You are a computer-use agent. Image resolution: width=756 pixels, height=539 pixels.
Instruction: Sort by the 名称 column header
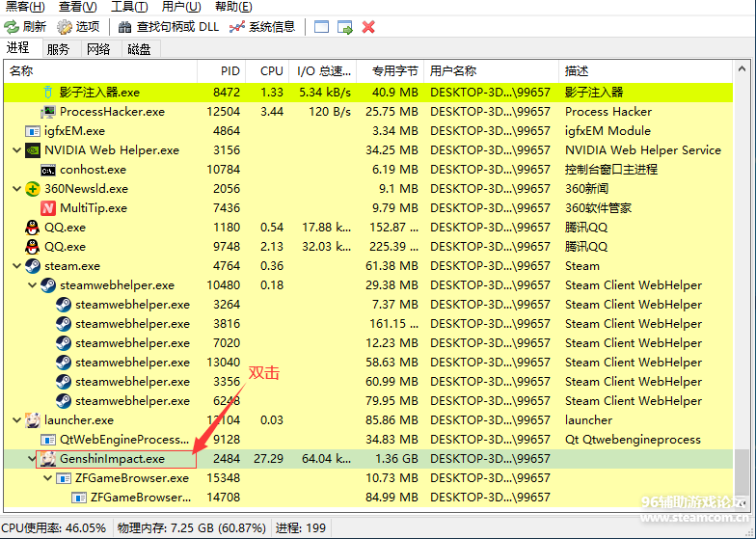[100, 71]
